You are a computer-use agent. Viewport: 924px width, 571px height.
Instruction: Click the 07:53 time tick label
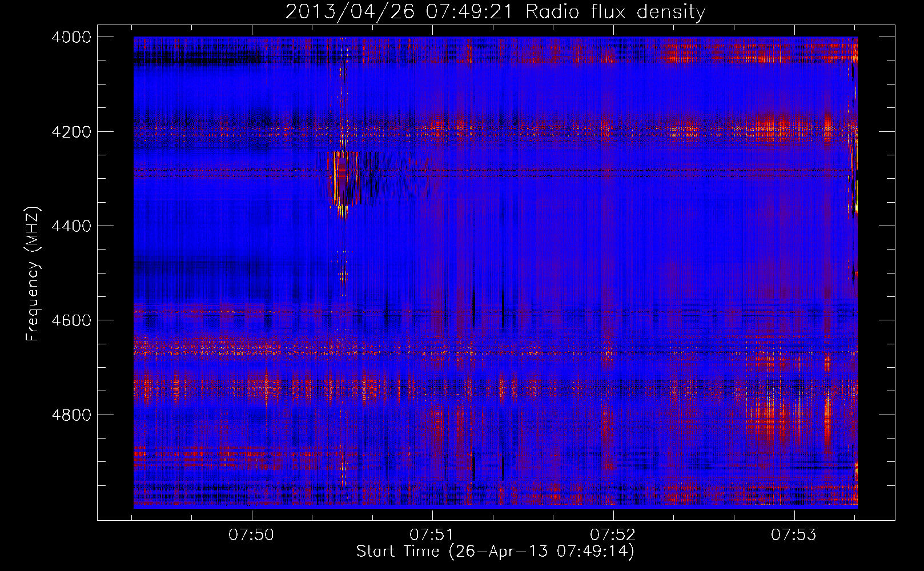point(794,534)
